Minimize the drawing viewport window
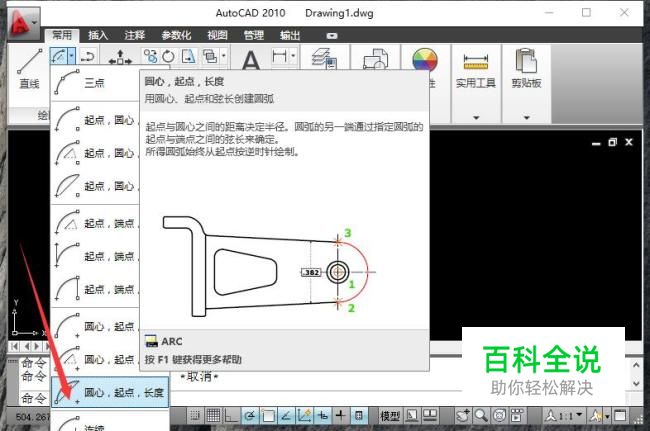650x431 pixels. [x=596, y=143]
